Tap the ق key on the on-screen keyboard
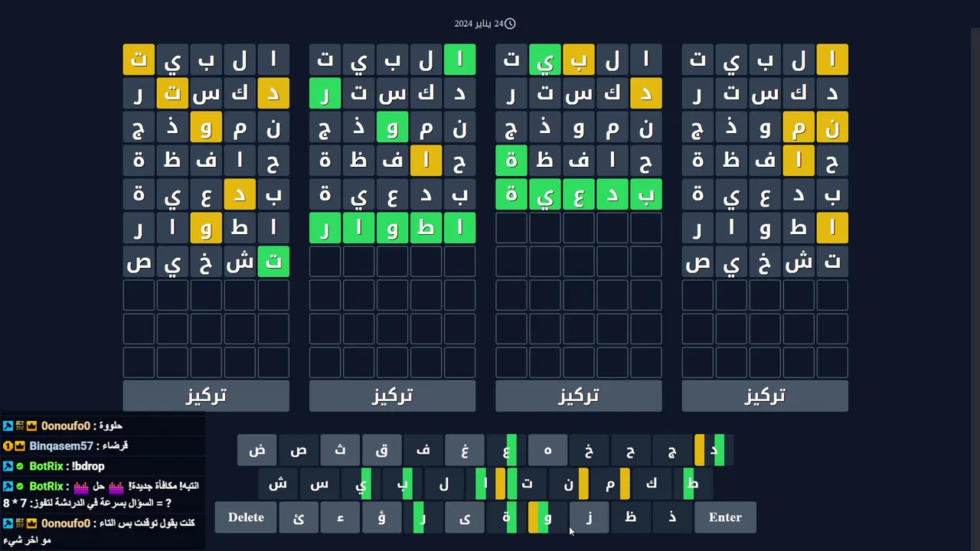Viewport: 980px width, 551px height. [x=381, y=450]
